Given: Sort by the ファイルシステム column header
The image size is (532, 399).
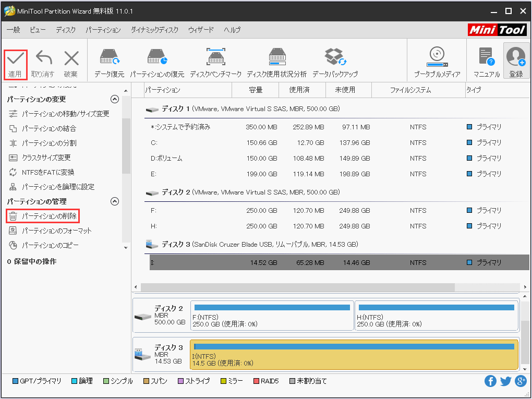Looking at the screenshot, I should [419, 90].
